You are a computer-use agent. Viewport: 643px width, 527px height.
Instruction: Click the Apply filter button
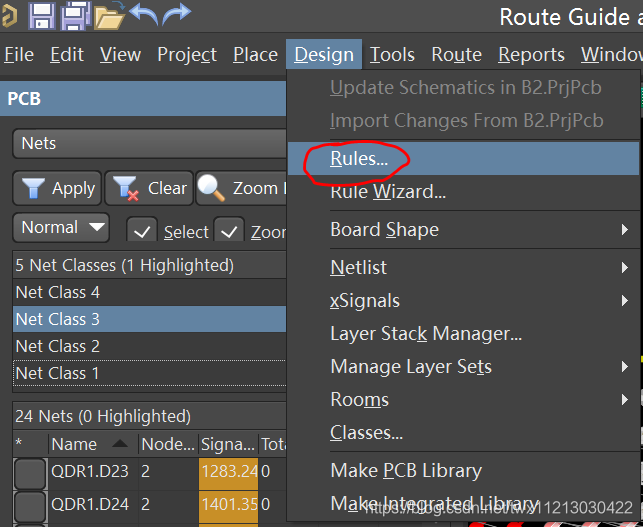point(57,188)
